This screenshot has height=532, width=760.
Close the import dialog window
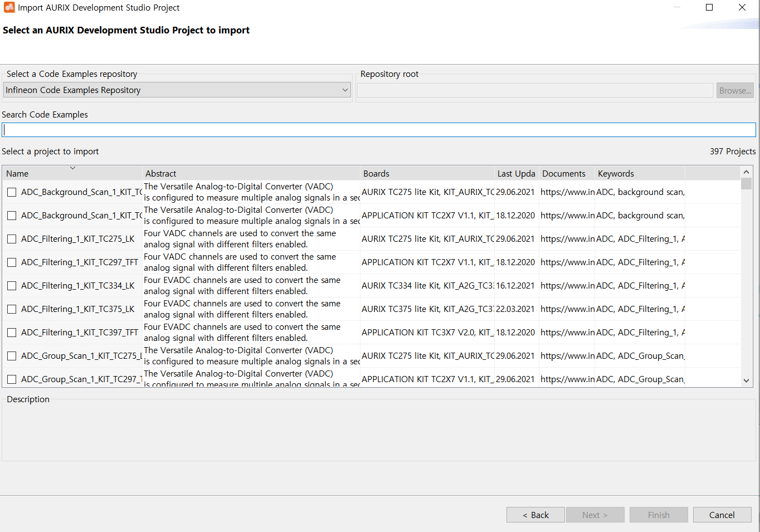[742, 7]
